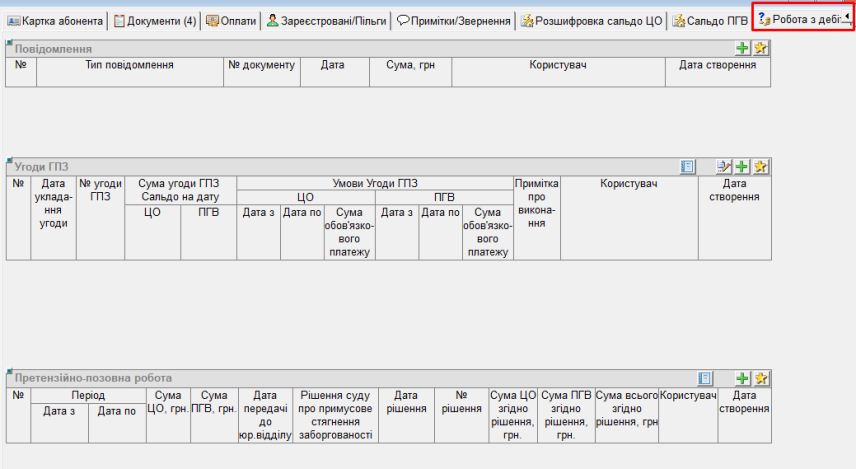Viewport: 856px width, 469px height.
Task: Click the star icon in Претензійно-позовна робота
Action: pos(760,378)
